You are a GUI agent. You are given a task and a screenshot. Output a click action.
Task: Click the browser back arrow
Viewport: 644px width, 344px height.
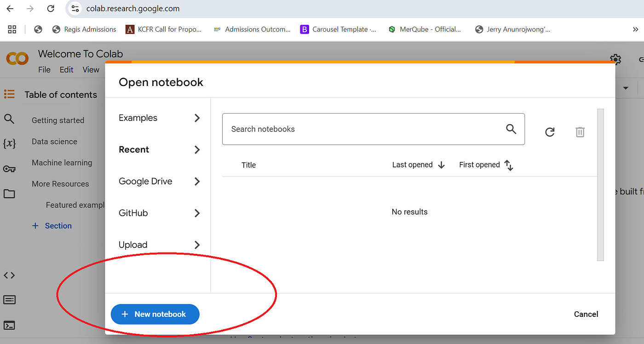tap(10, 8)
